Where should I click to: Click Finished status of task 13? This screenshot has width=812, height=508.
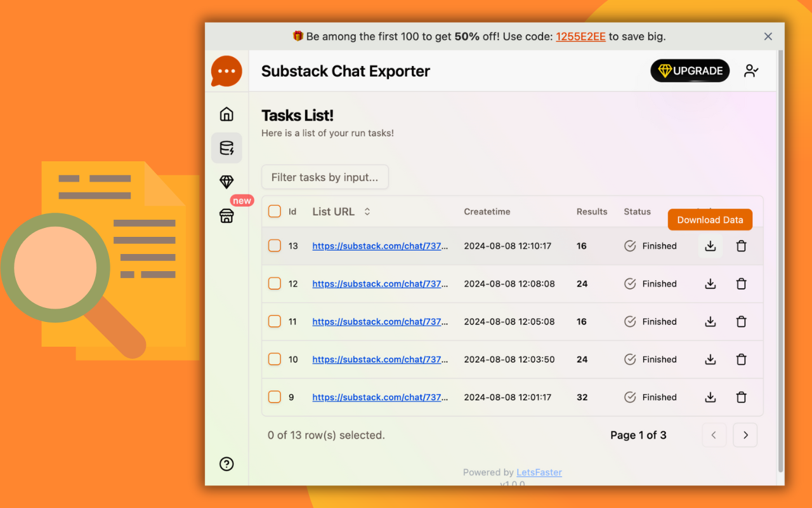pos(650,246)
